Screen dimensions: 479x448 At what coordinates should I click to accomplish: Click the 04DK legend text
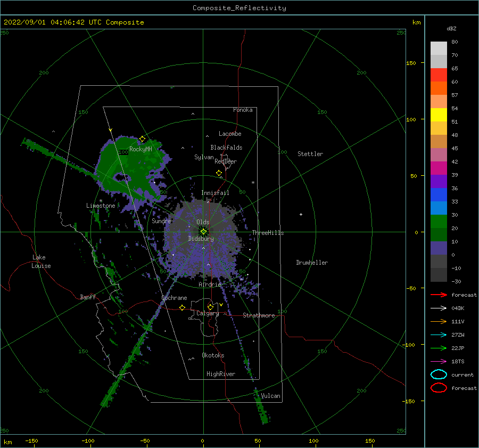pos(458,308)
